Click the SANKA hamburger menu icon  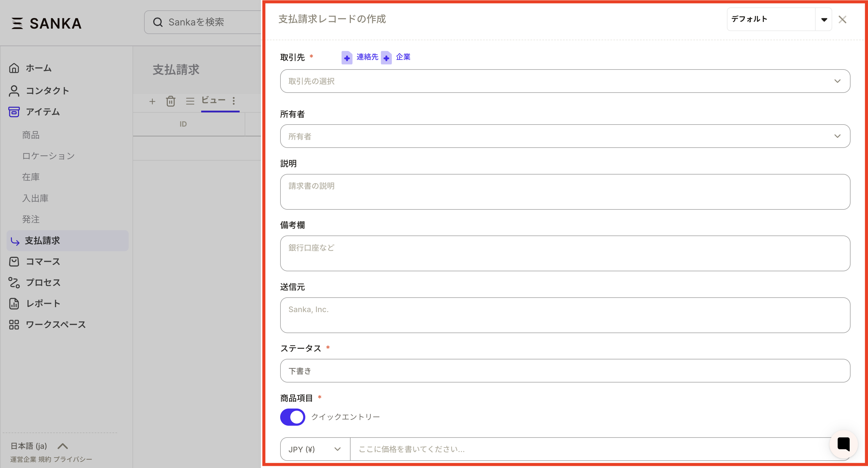click(17, 23)
